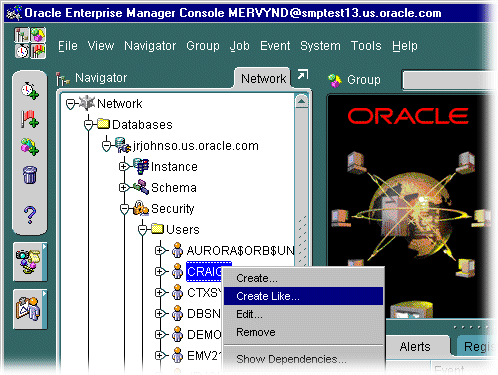Collapse the jrjohnso.us.oracle.com node
498x375 pixels.
click(x=106, y=146)
